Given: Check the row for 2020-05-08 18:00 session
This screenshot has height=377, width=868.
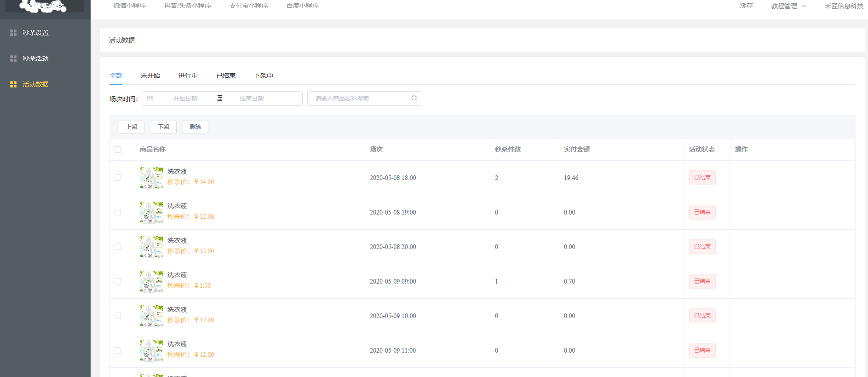Looking at the screenshot, I should coord(118,178).
